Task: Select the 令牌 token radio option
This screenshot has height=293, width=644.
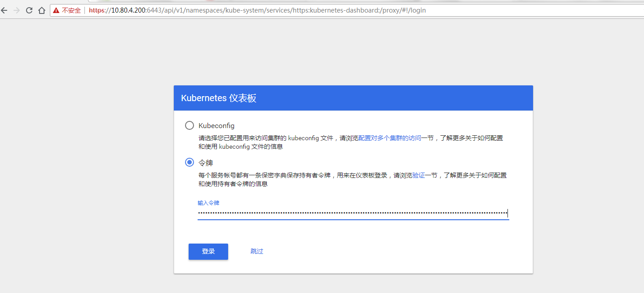Action: 190,162
